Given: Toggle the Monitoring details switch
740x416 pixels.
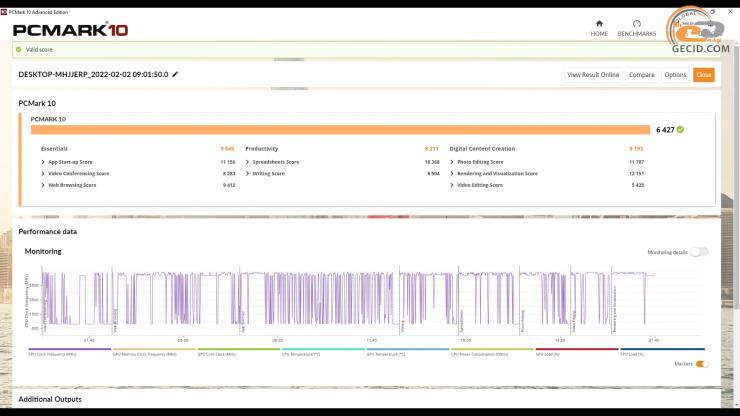Looking at the screenshot, I should pos(699,252).
